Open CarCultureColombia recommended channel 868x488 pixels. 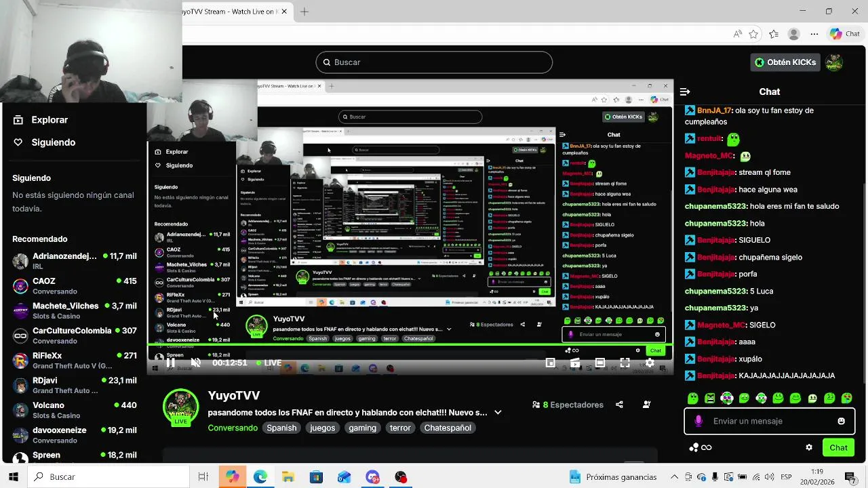(x=75, y=335)
